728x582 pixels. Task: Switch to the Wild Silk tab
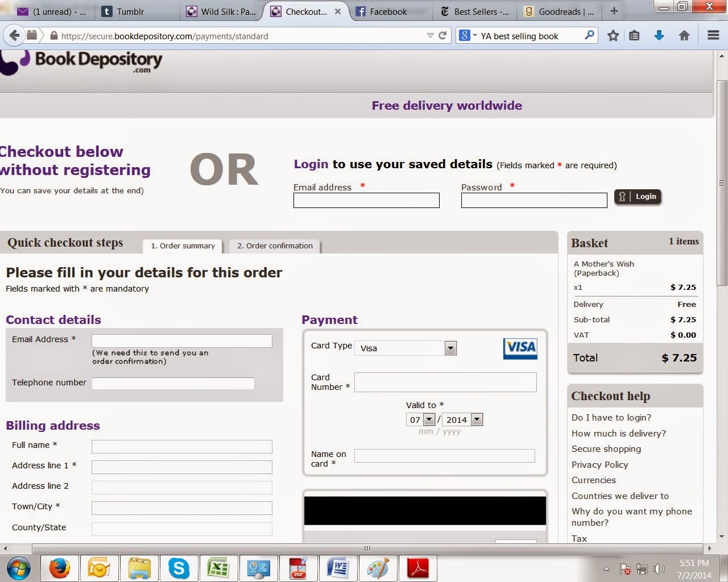click(x=222, y=11)
